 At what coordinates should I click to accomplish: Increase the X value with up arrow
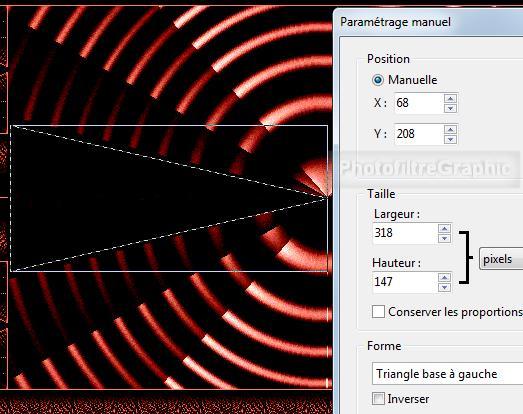point(450,98)
